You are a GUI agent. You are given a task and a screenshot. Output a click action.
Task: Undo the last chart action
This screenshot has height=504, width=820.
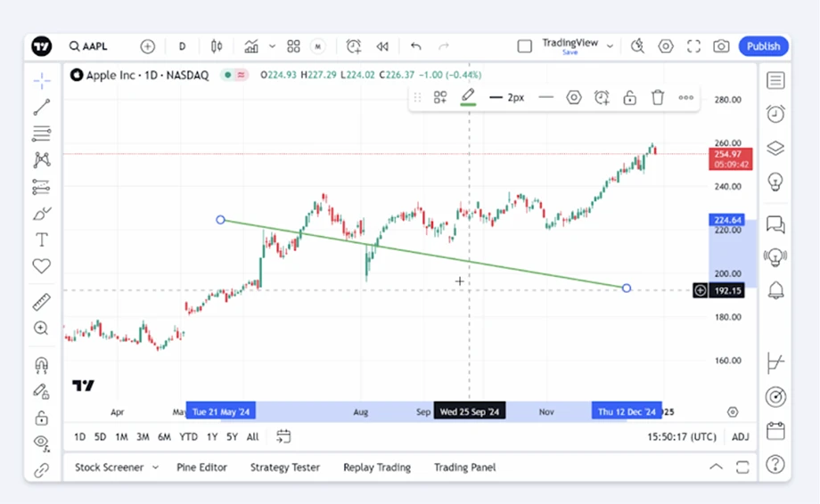pyautogui.click(x=415, y=46)
